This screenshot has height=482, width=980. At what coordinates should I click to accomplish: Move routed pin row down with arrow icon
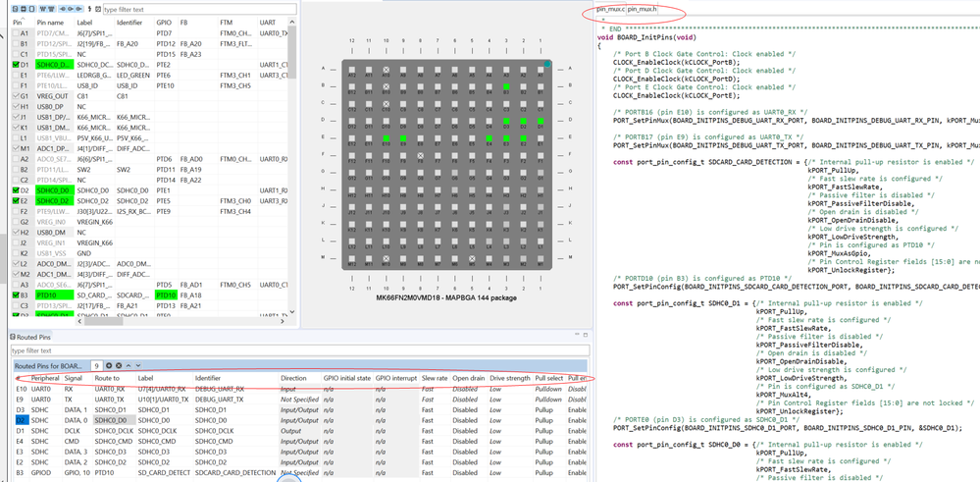pos(140,365)
